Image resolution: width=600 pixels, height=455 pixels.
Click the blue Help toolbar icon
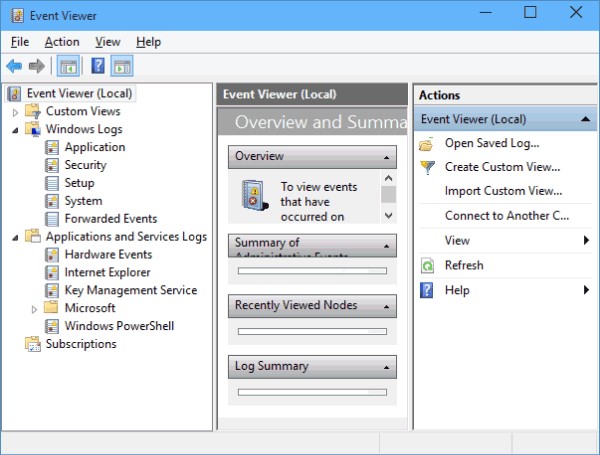coord(98,66)
